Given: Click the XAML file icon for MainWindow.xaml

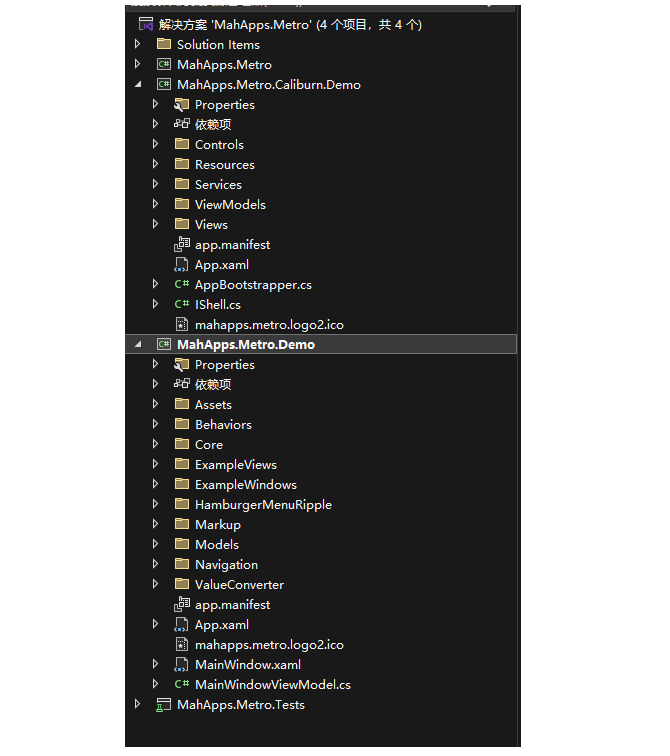Looking at the screenshot, I should click(181, 664).
